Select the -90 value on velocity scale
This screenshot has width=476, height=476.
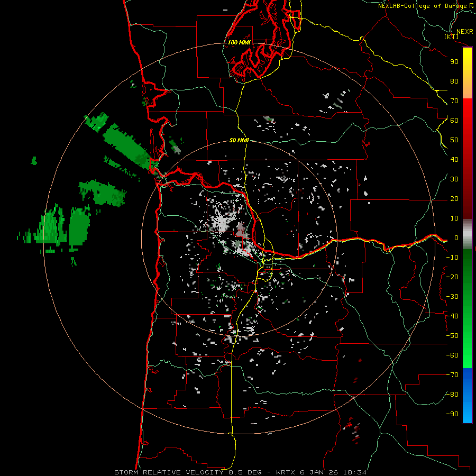[x=452, y=414]
